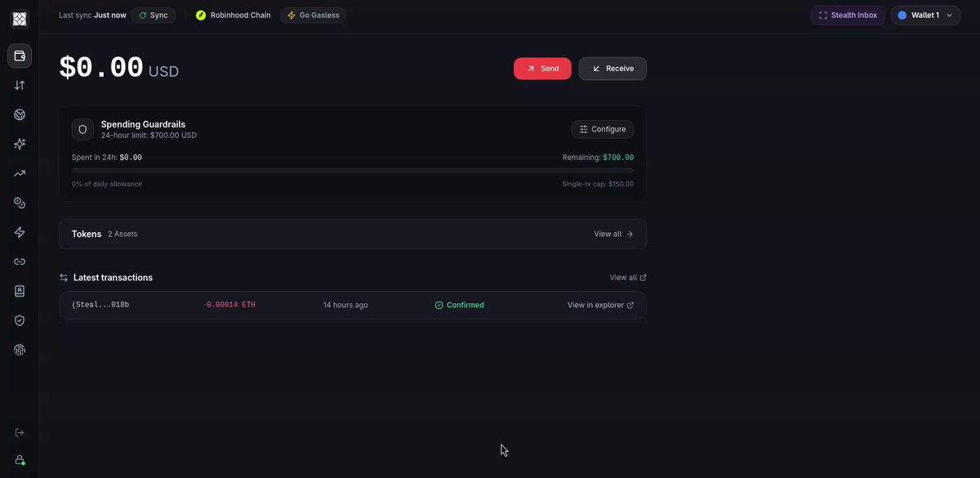Select the coins icon in the sidebar
980x478 pixels.
20,203
